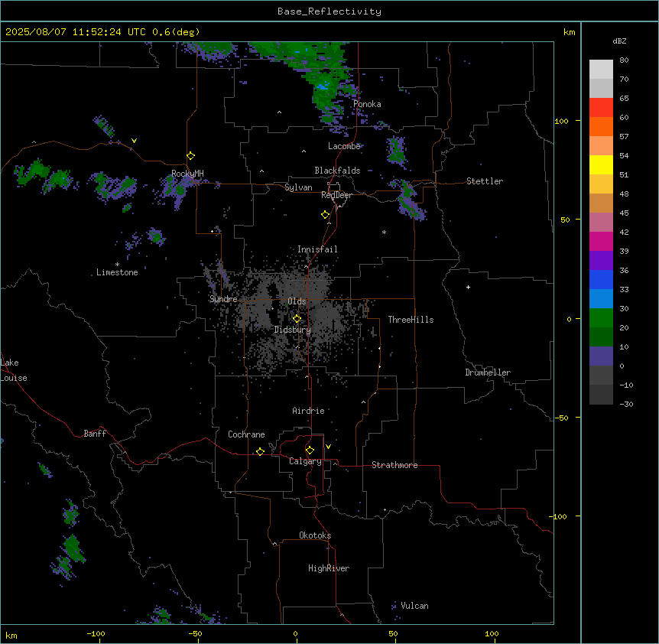Image resolution: width=659 pixels, height=644 pixels.
Task: Select the Sylvan label
Action: 298,187
